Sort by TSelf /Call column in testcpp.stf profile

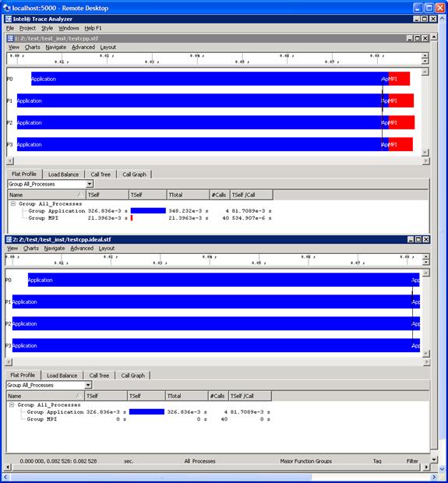coord(252,195)
